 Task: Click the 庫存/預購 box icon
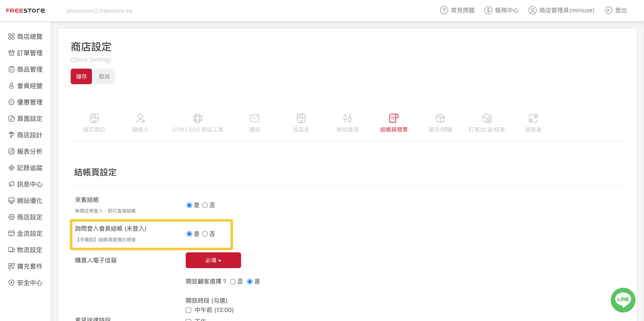click(440, 118)
